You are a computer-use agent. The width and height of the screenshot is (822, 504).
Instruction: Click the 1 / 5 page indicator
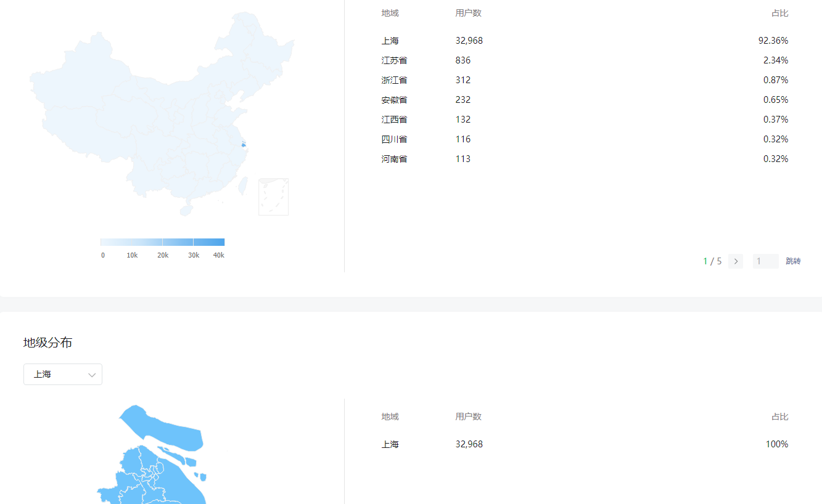[712, 261]
